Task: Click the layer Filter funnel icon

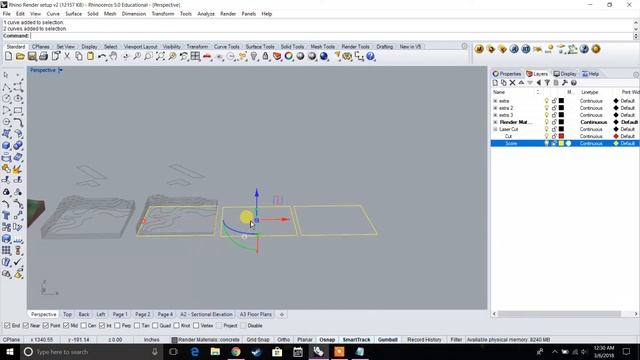Action: [547, 83]
